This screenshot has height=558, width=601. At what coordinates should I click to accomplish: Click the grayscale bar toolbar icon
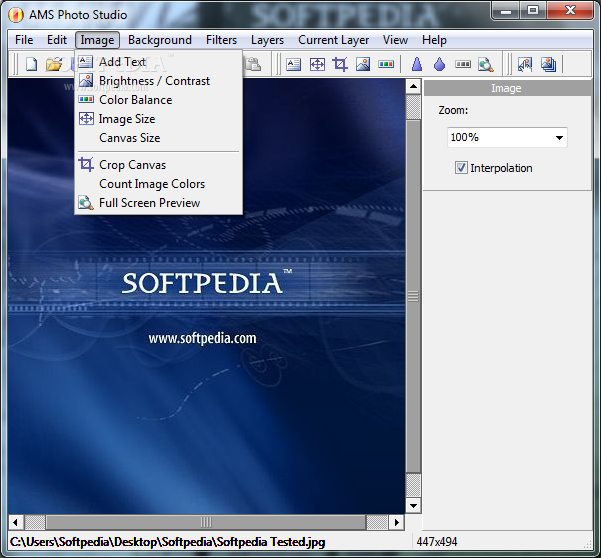[463, 64]
